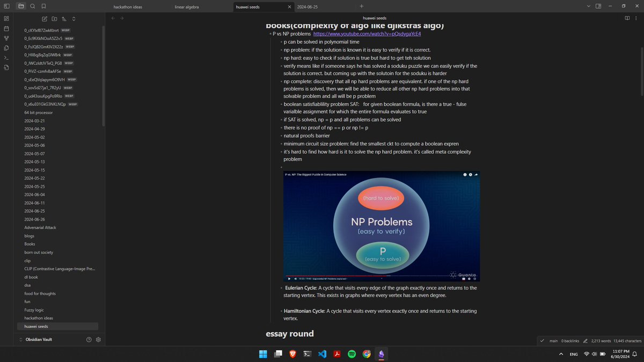
Task: Open the Windows Start menu
Action: (x=263, y=354)
